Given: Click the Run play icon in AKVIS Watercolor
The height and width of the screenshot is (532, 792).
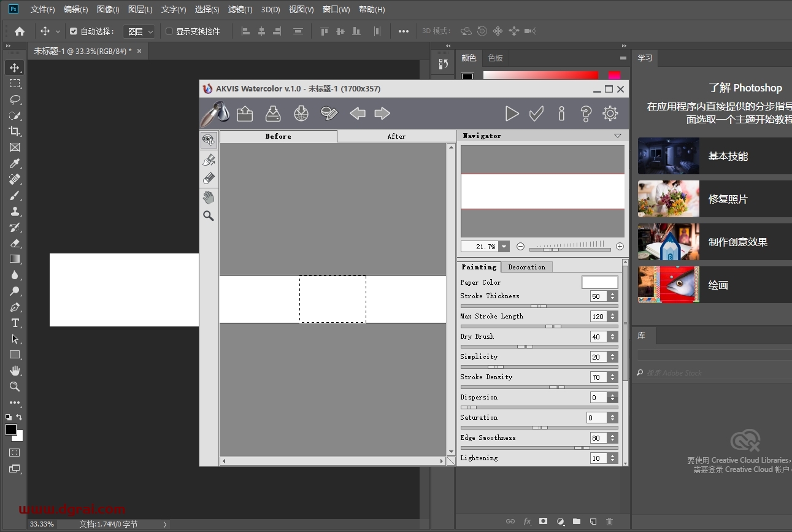Looking at the screenshot, I should coord(512,114).
